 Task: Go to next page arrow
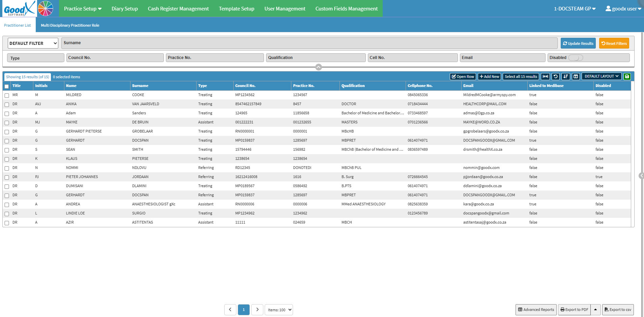[x=257, y=310]
